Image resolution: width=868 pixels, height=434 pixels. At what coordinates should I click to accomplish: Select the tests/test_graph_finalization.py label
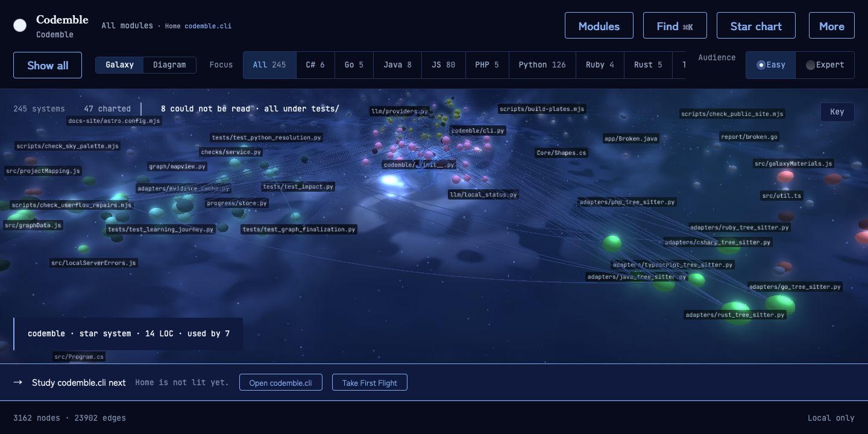(x=299, y=229)
